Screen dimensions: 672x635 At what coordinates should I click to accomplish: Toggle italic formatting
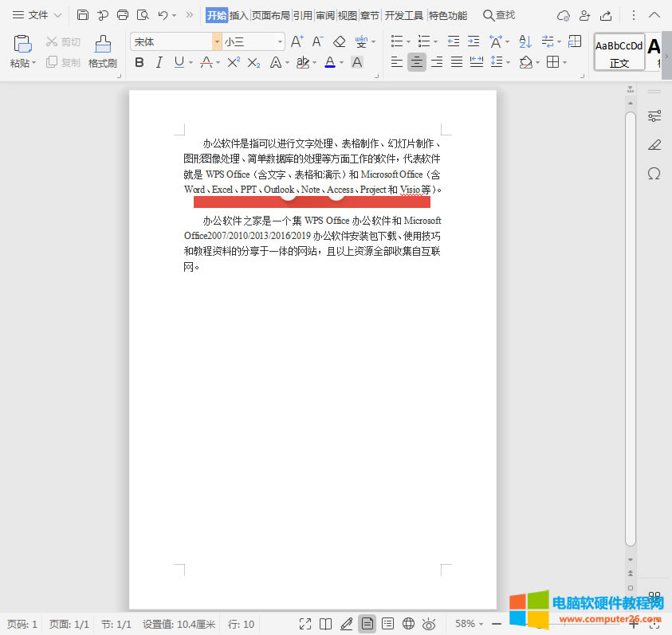click(158, 61)
